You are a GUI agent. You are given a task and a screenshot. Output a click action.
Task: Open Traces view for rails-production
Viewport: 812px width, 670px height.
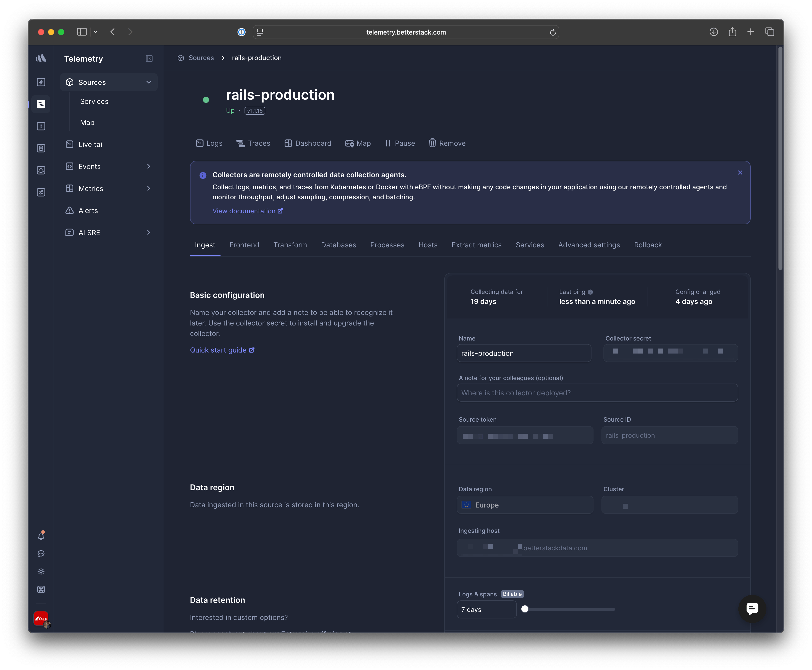[253, 143]
